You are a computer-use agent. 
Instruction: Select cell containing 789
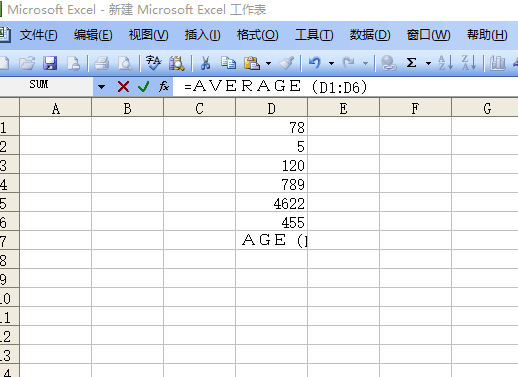271,184
